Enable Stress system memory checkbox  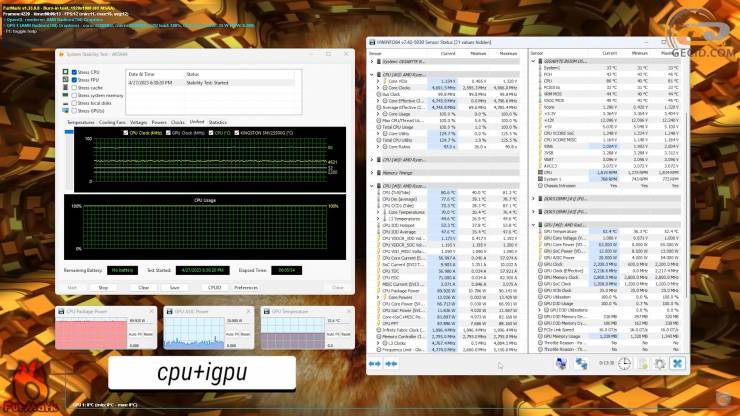point(74,95)
